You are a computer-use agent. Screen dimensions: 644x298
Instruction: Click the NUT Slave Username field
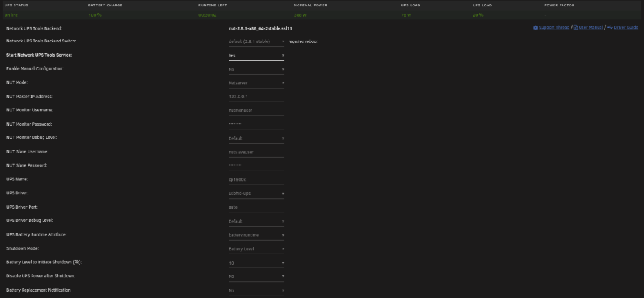tap(256, 152)
